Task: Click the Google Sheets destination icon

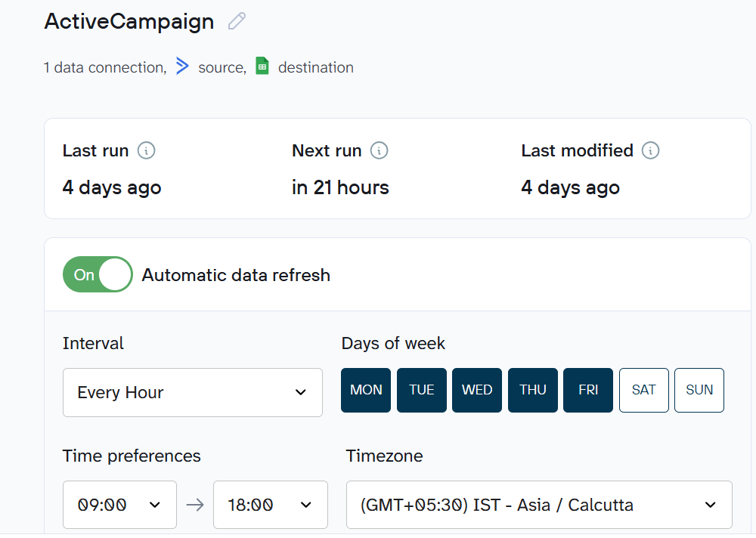Action: pyautogui.click(x=262, y=66)
